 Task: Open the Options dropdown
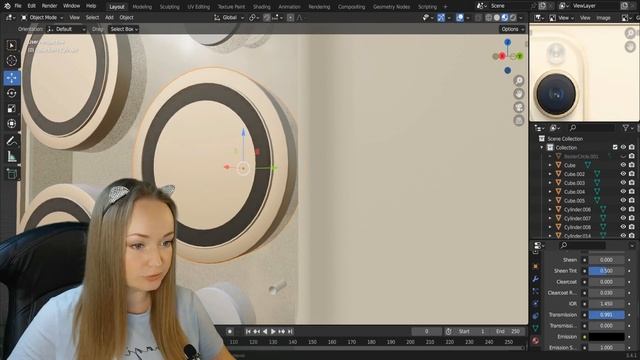click(x=512, y=29)
